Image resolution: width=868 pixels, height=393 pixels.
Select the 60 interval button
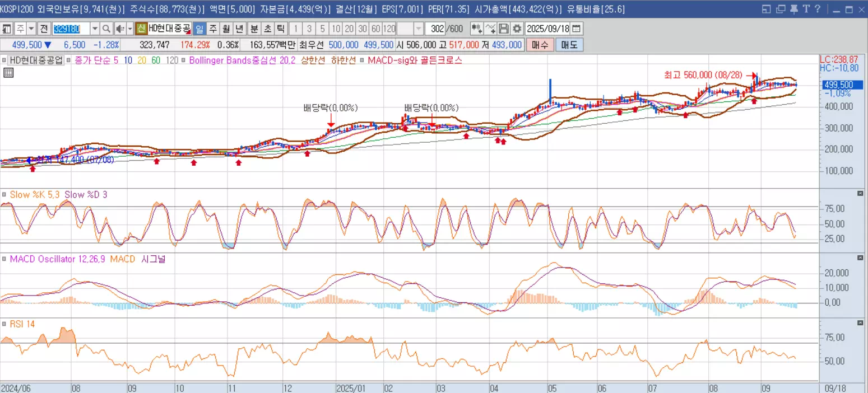(x=375, y=29)
